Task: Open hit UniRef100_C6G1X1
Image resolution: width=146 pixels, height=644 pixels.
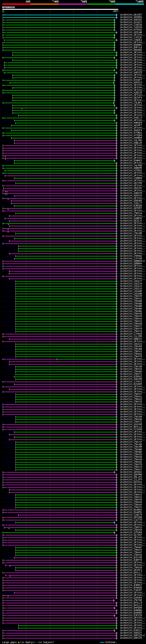Action: tap(131, 344)
